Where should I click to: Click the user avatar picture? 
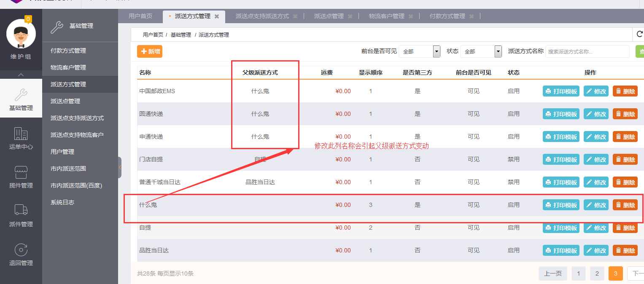(21, 34)
